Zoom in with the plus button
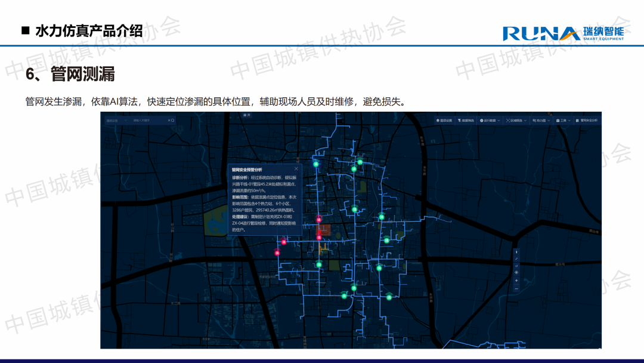The height and width of the screenshot is (363, 644). click(516, 281)
